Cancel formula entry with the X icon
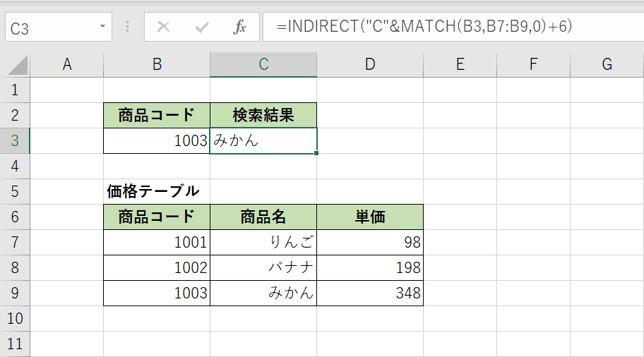Image resolution: width=644 pixels, height=357 pixels. click(163, 27)
